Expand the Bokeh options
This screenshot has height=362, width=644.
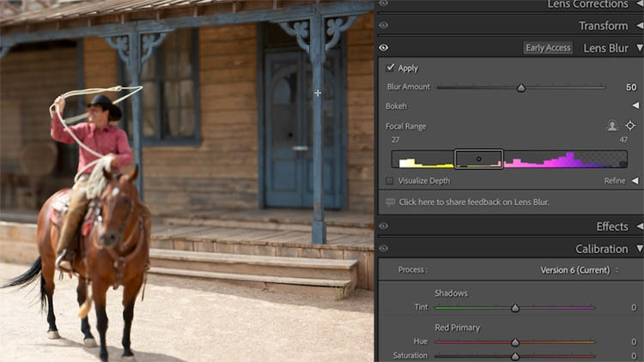point(635,106)
